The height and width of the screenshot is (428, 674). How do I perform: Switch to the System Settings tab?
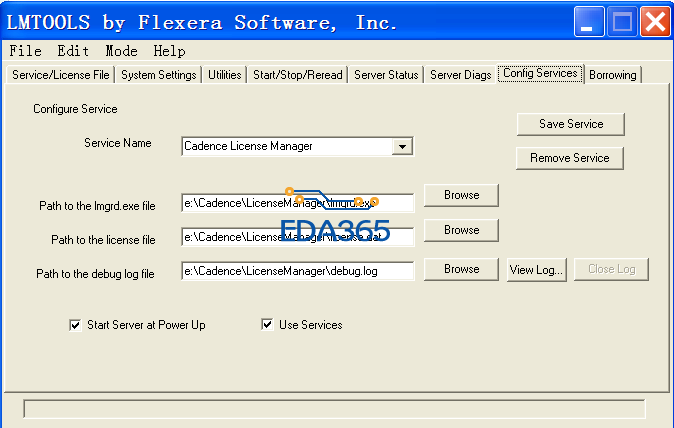click(159, 75)
